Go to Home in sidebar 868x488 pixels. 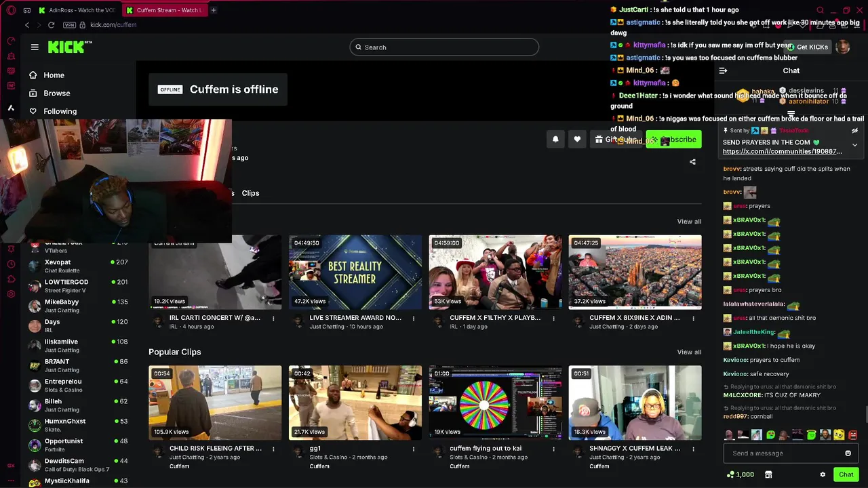[x=54, y=75]
